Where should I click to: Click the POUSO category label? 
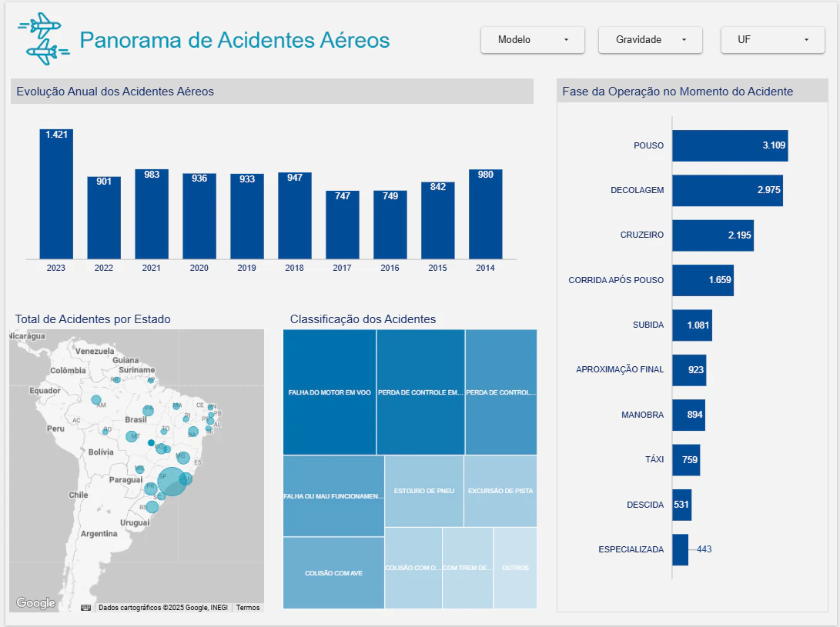(648, 145)
